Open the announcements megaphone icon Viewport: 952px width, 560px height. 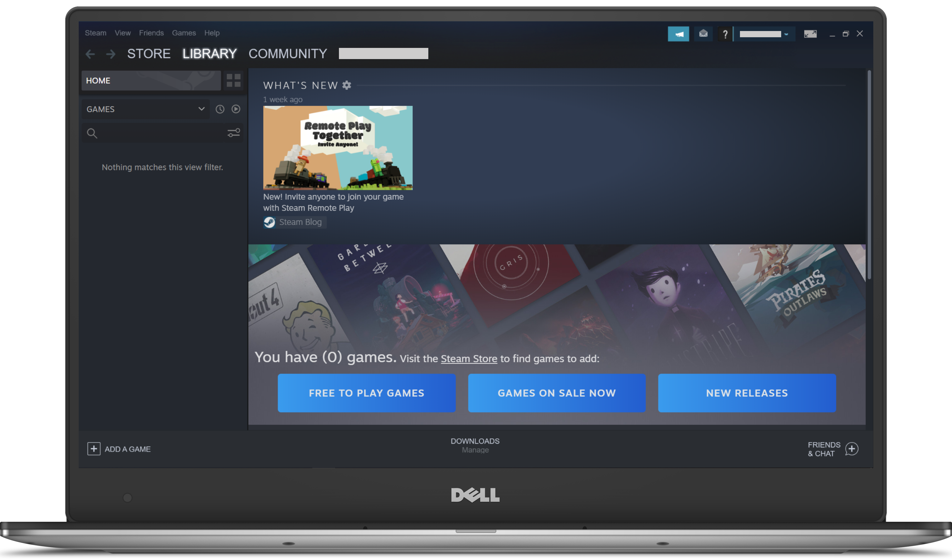click(678, 34)
